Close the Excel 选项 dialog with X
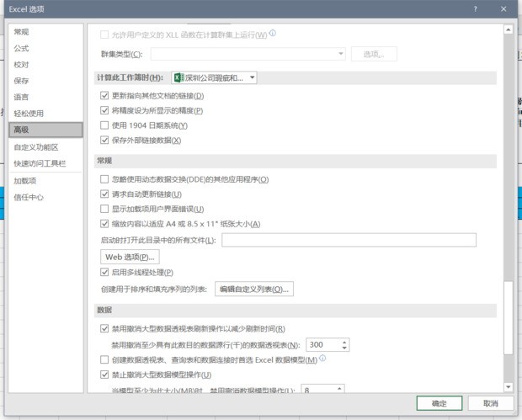This screenshot has height=420, width=522. tap(505, 8)
